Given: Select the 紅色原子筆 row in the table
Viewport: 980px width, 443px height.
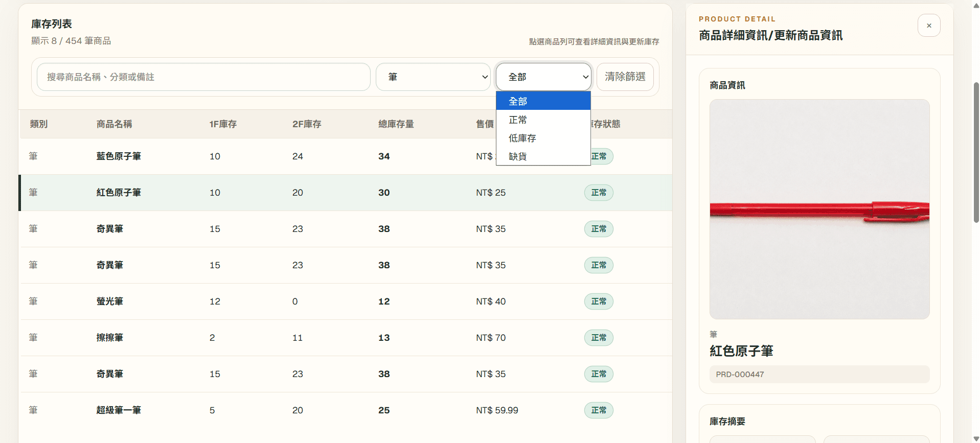Looking at the screenshot, I should pos(346,193).
